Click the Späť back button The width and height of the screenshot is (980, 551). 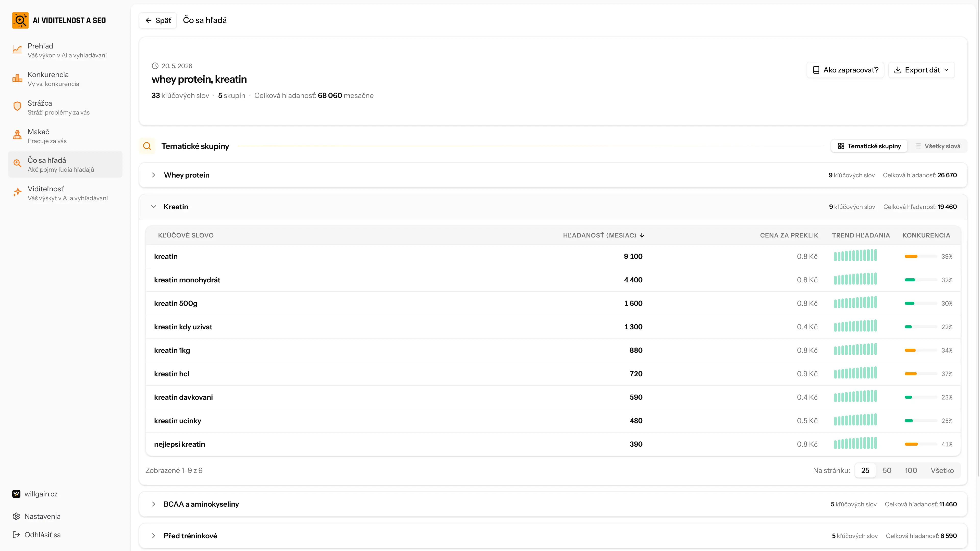tap(158, 20)
